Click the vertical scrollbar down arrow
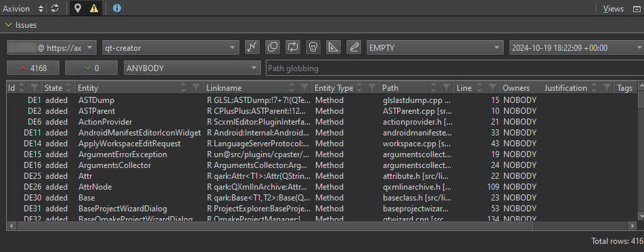This screenshot has height=252, width=644. tap(641, 216)
